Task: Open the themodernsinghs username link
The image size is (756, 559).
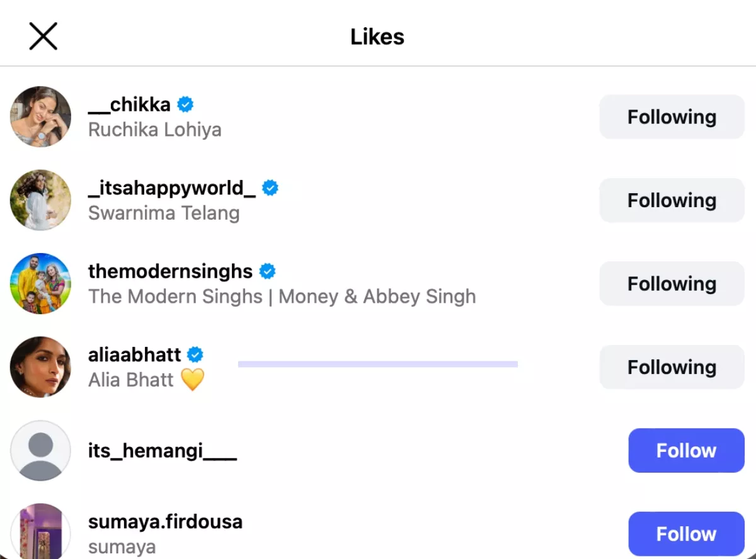Action: [170, 271]
